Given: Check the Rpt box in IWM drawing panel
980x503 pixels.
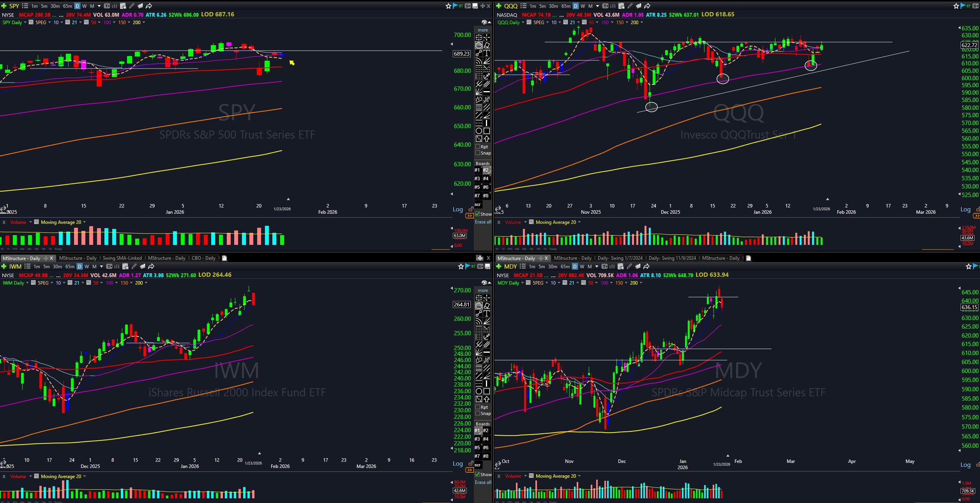Looking at the screenshot, I should (x=478, y=407).
